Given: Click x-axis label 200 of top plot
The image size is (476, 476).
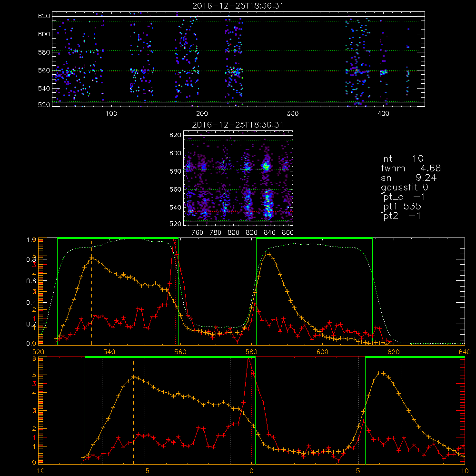Looking at the screenshot, I should tap(202, 114).
